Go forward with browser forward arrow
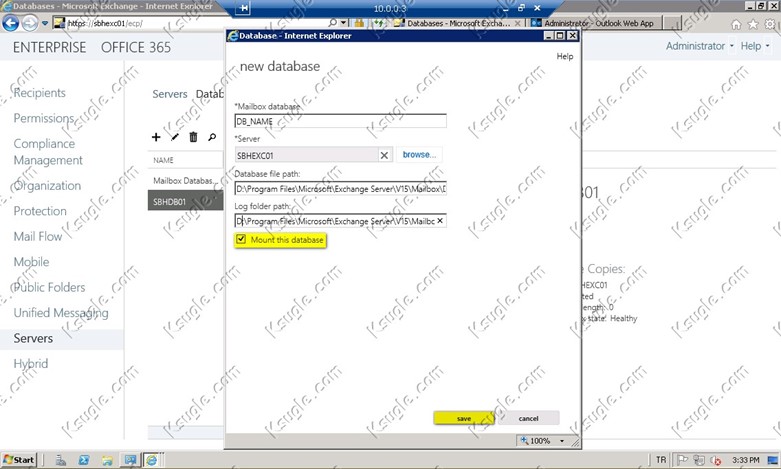 click(x=29, y=23)
